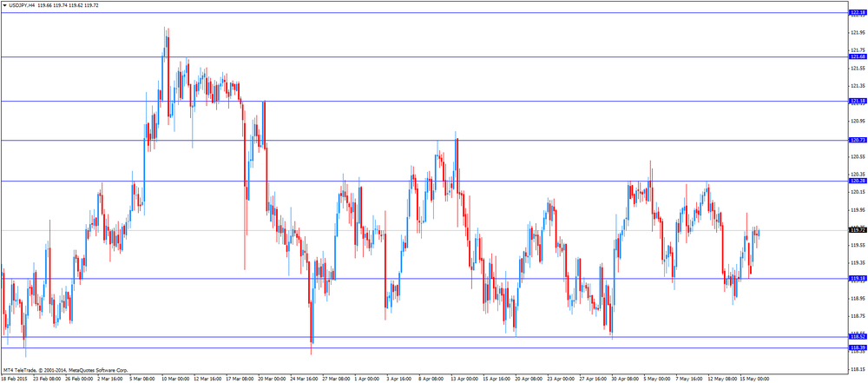Image resolution: width=868 pixels, height=383 pixels.
Task: Click the 119.55 price scale value
Action: click(858, 245)
